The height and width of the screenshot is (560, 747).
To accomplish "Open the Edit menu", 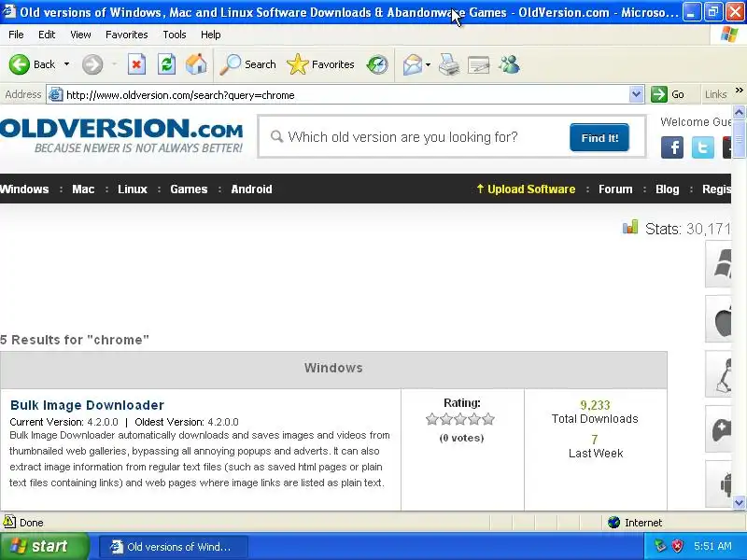I will coord(47,35).
